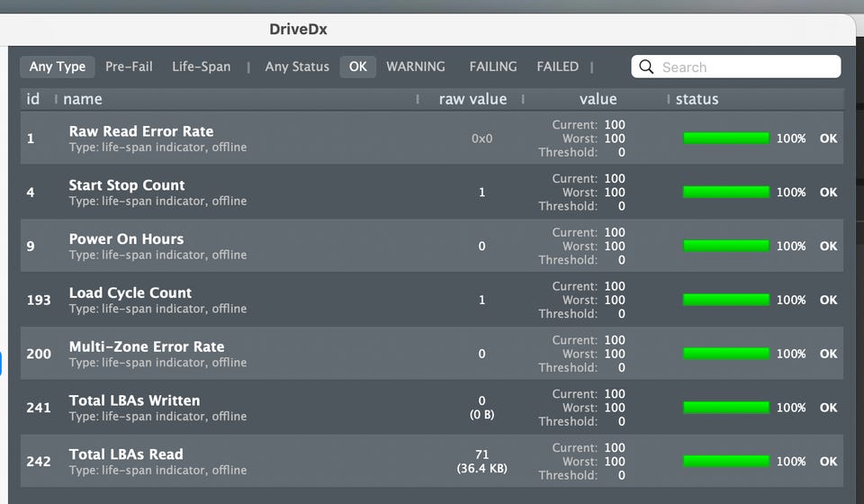
Task: Show only FAILING status indicators
Action: [x=493, y=67]
